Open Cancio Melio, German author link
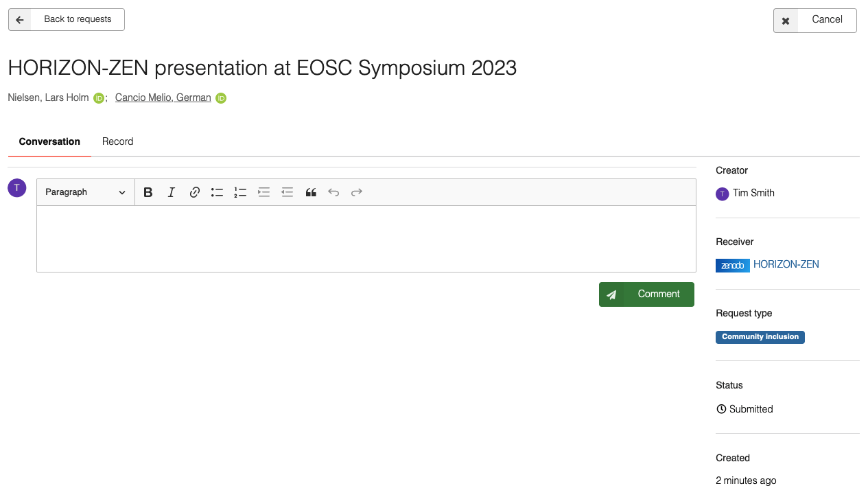868x499 pixels. [x=163, y=97]
